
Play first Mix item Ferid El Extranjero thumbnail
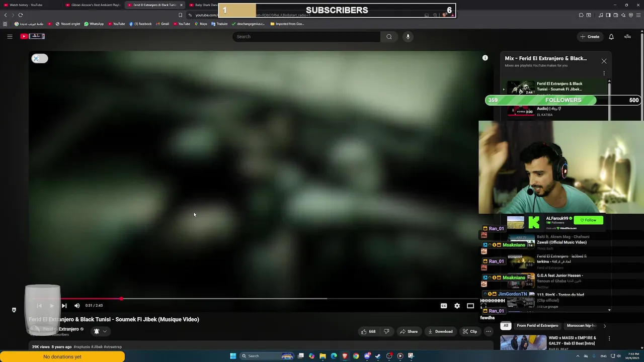coord(521,88)
